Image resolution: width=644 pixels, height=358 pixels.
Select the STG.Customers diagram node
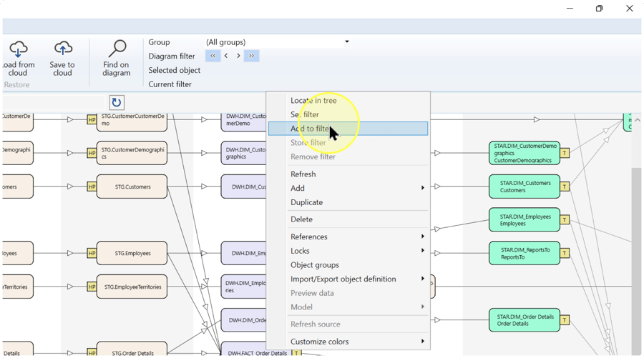[132, 187]
